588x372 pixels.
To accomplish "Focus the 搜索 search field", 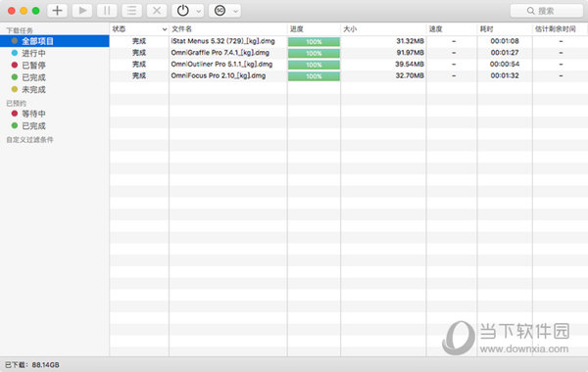I will click(x=547, y=11).
